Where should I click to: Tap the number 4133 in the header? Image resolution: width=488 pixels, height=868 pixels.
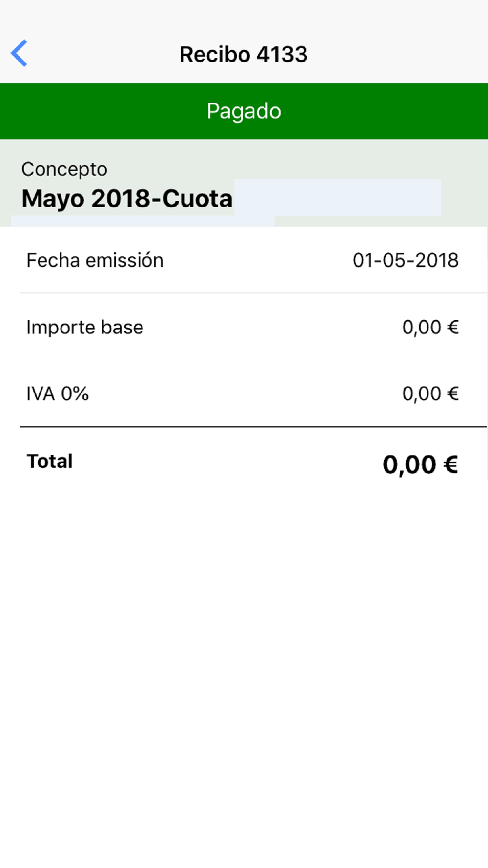point(282,54)
